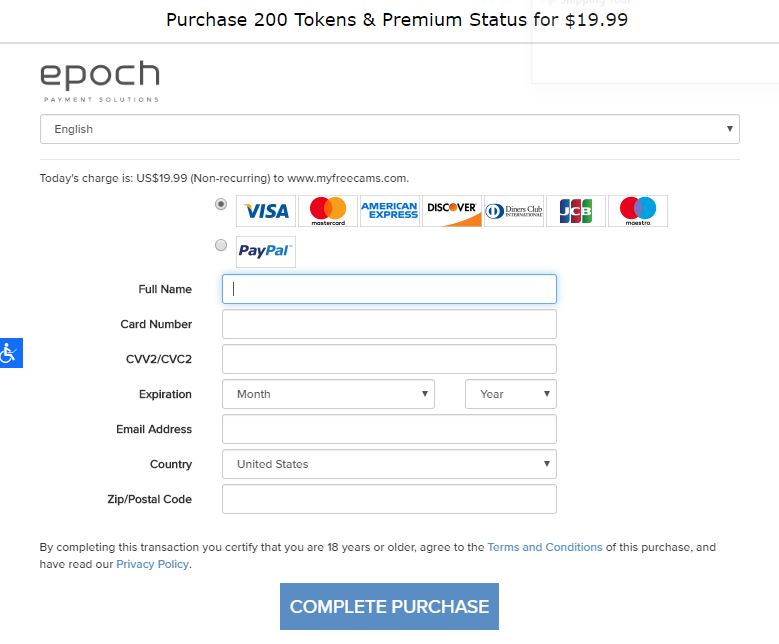Open the Privacy Policy link
Image resolution: width=779 pixels, height=644 pixels.
coord(153,564)
